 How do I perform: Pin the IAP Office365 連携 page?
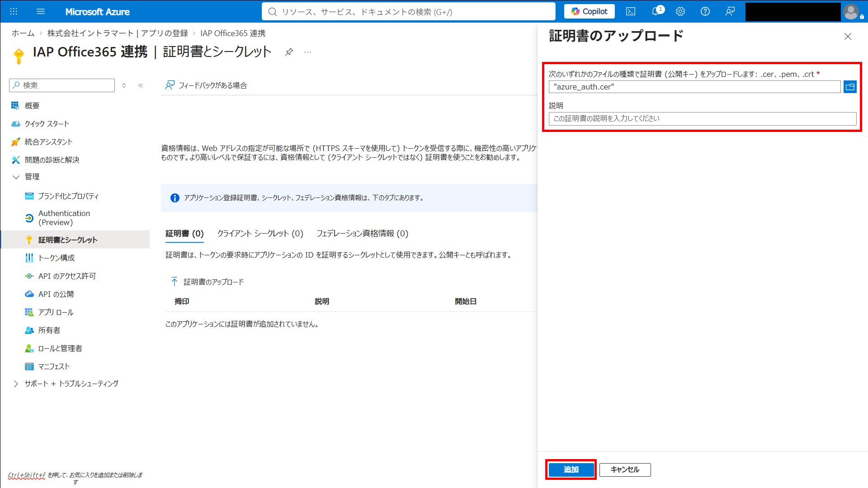pos(289,52)
